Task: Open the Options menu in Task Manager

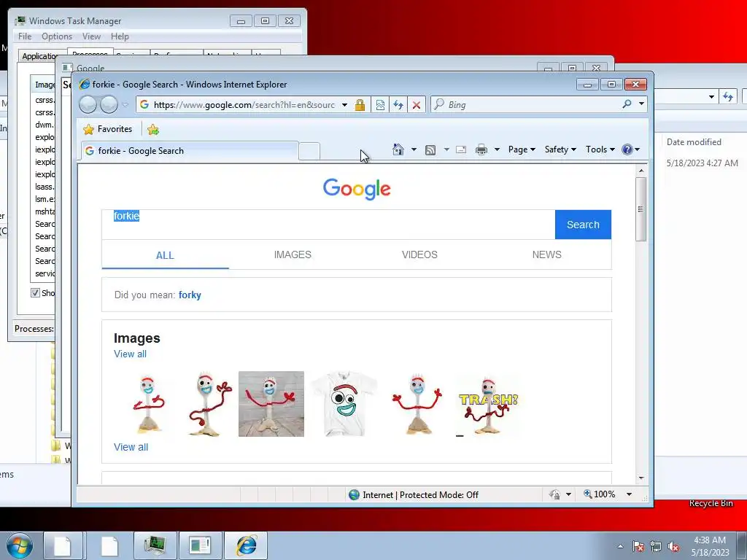Action: [x=57, y=36]
